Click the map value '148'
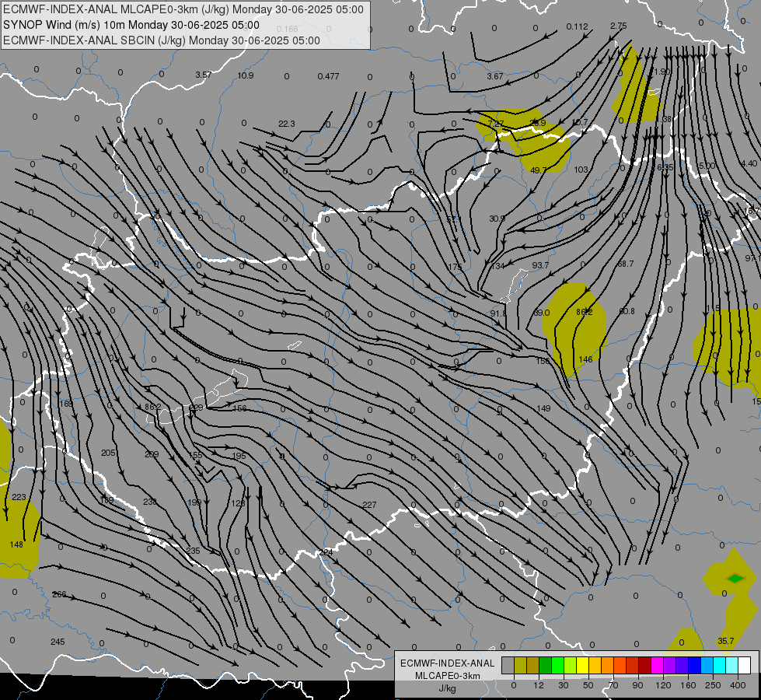Viewport: 761px width, 700px height. 16,544
